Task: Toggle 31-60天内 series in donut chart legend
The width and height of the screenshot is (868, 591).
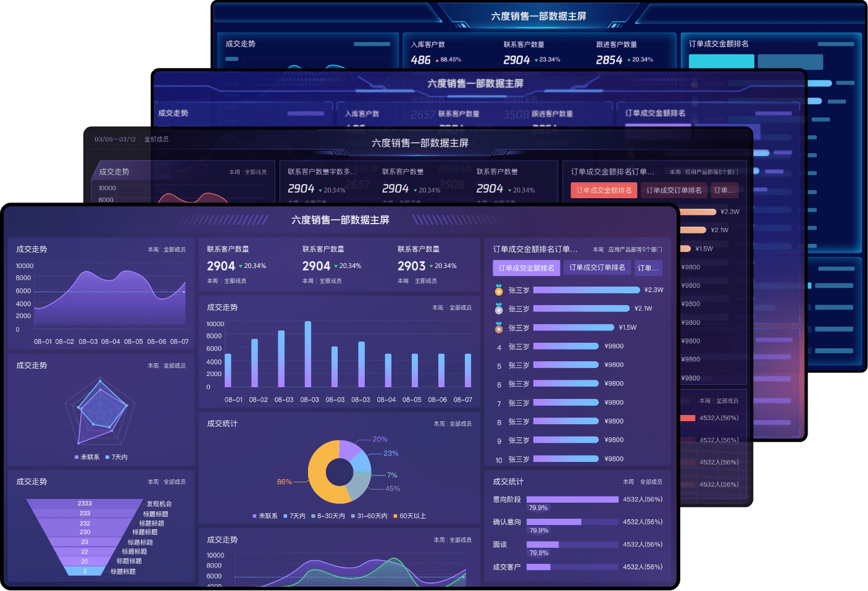Action: coord(369,516)
